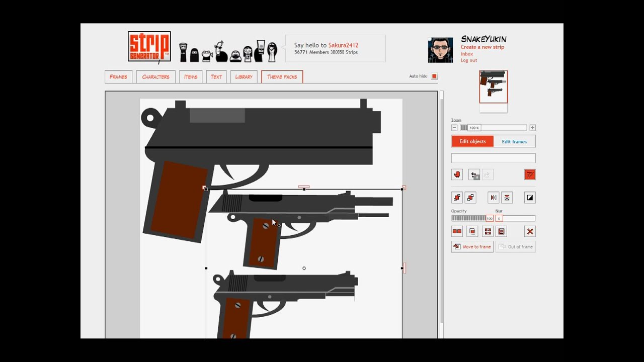This screenshot has height=362, width=644.
Task: Delete object with the red X
Action: click(530, 231)
